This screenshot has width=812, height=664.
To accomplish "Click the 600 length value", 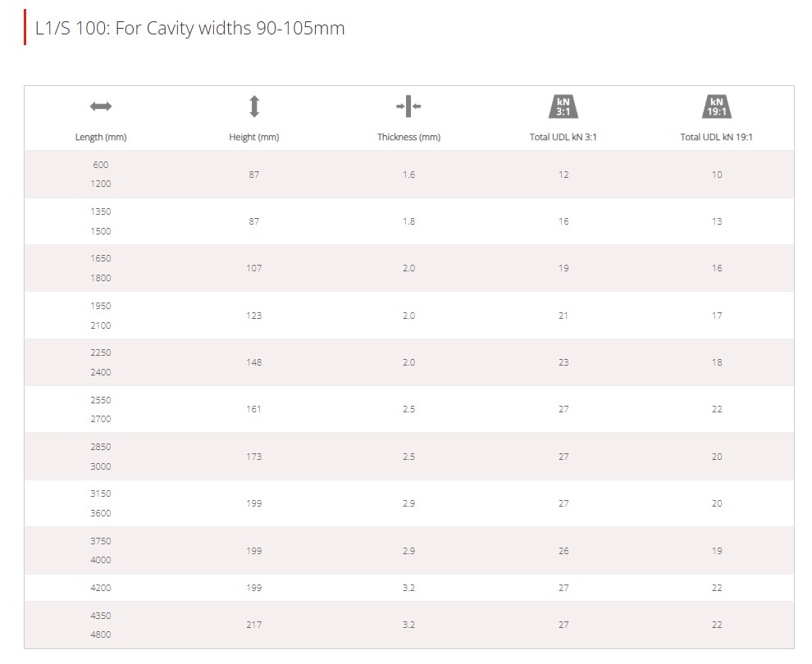I will 100,165.
